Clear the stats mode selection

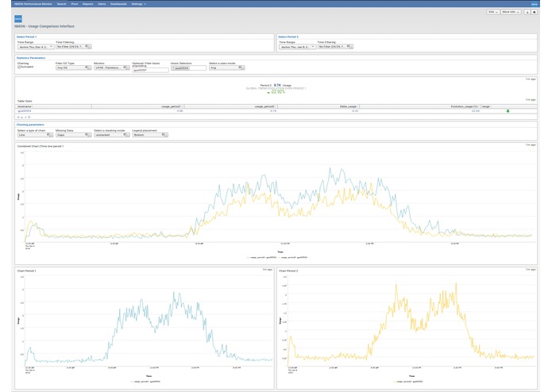(x=240, y=67)
